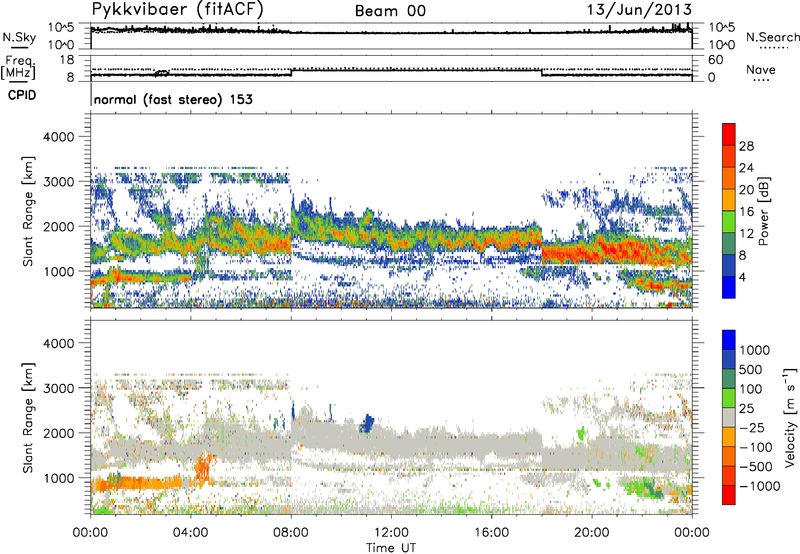Image resolution: width=800 pixels, height=554 pixels.
Task: Click the date '13/Jun/2013'
Action: tap(639, 9)
